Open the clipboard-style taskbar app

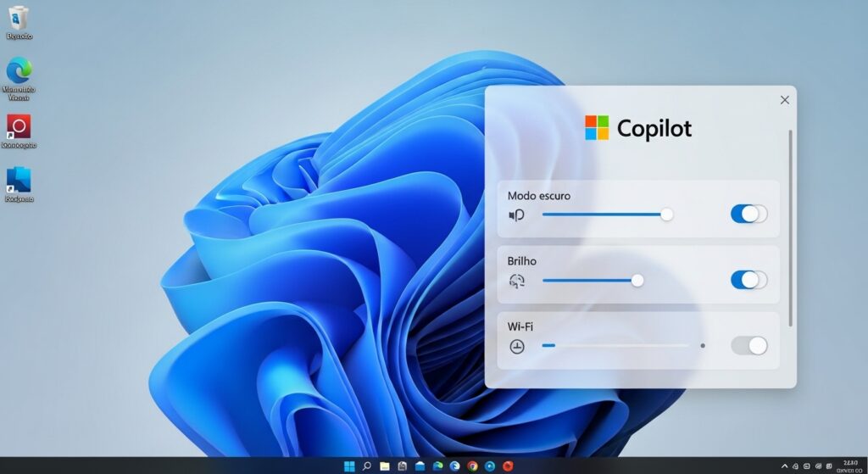pyautogui.click(x=403, y=466)
